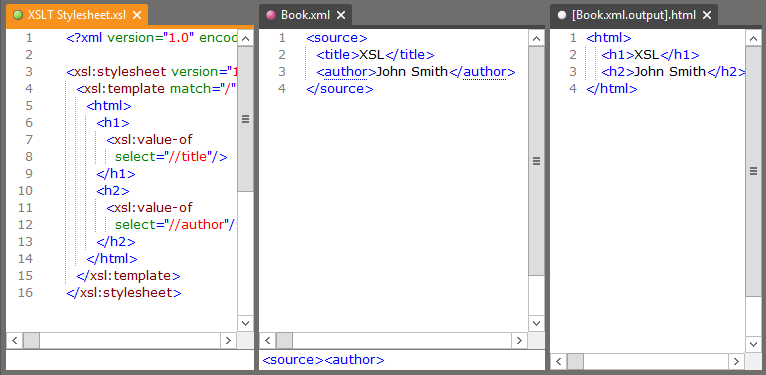Click the pink status dot on Book.xml tab
Screen dimensions: 766x375
pos(271,15)
